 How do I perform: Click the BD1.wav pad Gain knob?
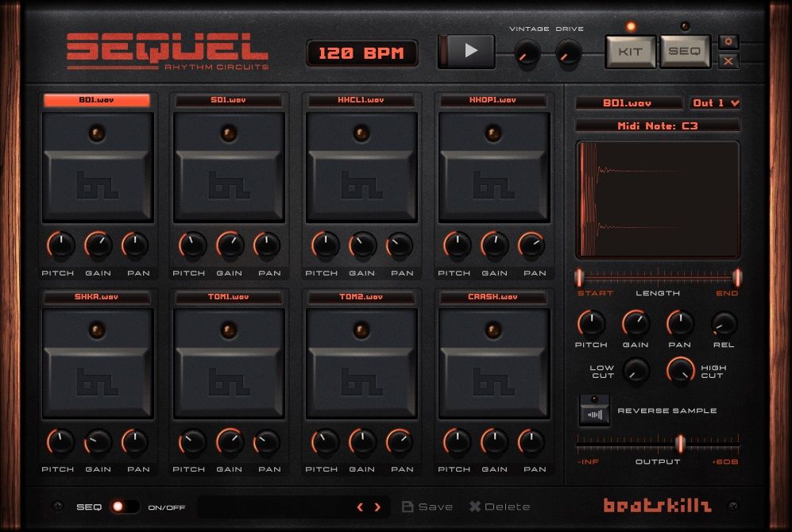98,245
